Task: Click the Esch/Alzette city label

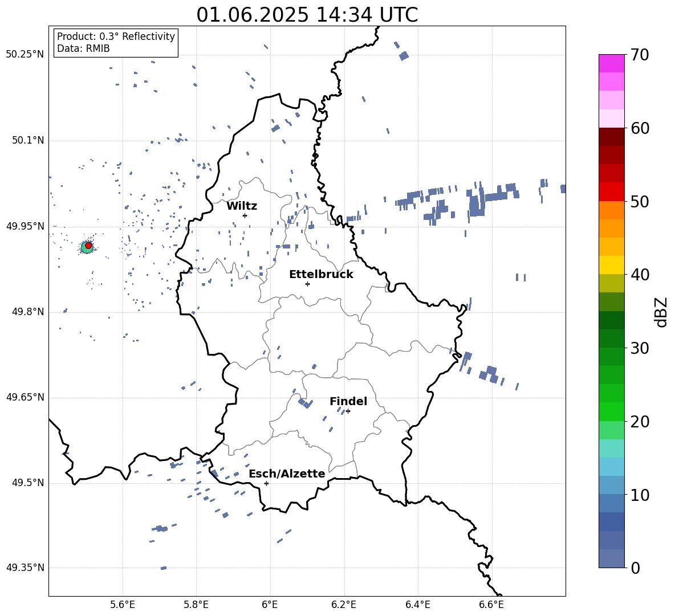Action: pyautogui.click(x=287, y=474)
